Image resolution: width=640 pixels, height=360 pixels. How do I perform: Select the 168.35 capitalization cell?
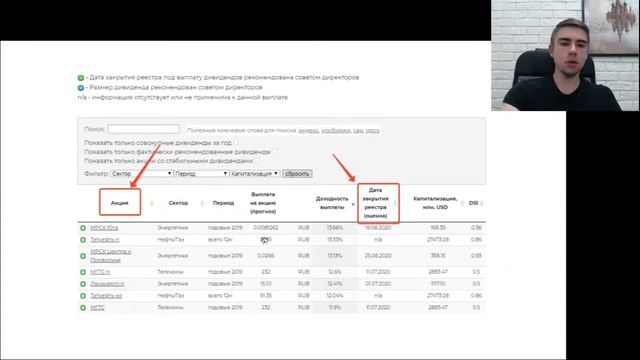click(438, 228)
